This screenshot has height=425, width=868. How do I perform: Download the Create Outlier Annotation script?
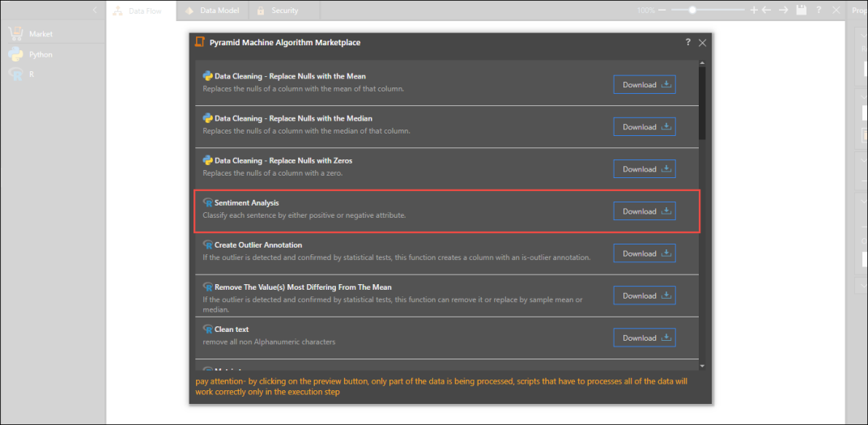click(644, 253)
